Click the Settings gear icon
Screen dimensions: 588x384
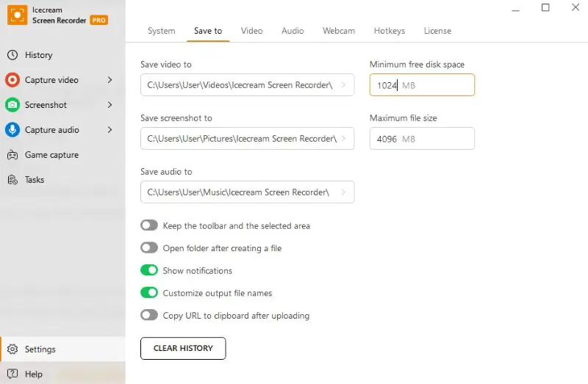click(12, 349)
